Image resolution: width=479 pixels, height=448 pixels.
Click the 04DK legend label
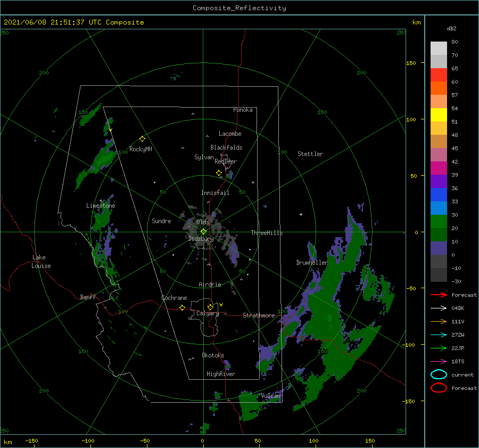click(x=458, y=308)
